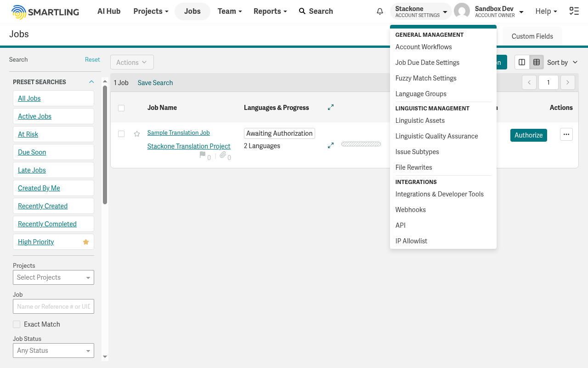Open the Team menu
The height and width of the screenshot is (368, 588).
click(x=230, y=11)
